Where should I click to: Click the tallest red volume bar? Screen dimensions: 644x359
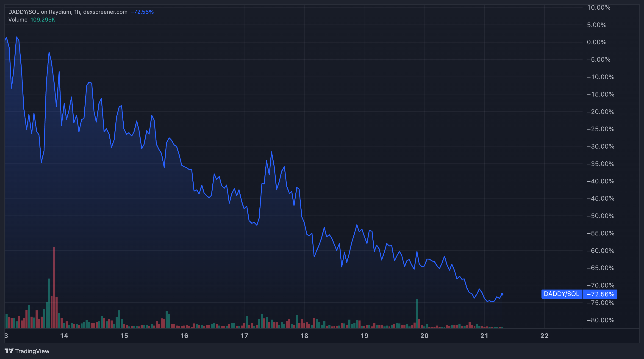click(x=54, y=287)
